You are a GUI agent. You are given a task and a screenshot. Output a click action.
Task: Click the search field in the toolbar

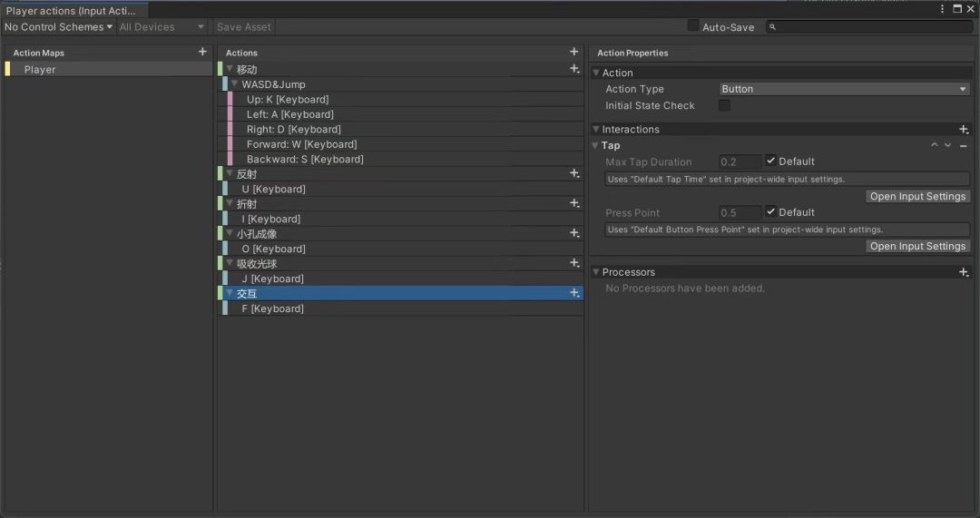(x=869, y=27)
